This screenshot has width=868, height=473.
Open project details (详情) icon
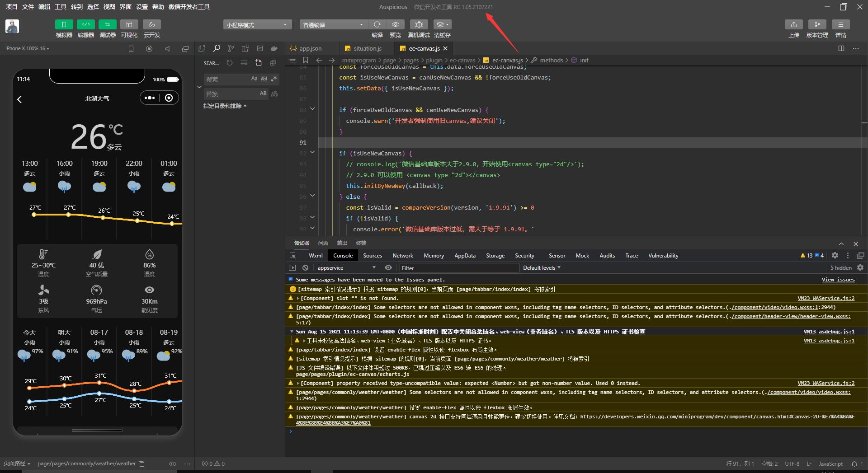(x=841, y=24)
